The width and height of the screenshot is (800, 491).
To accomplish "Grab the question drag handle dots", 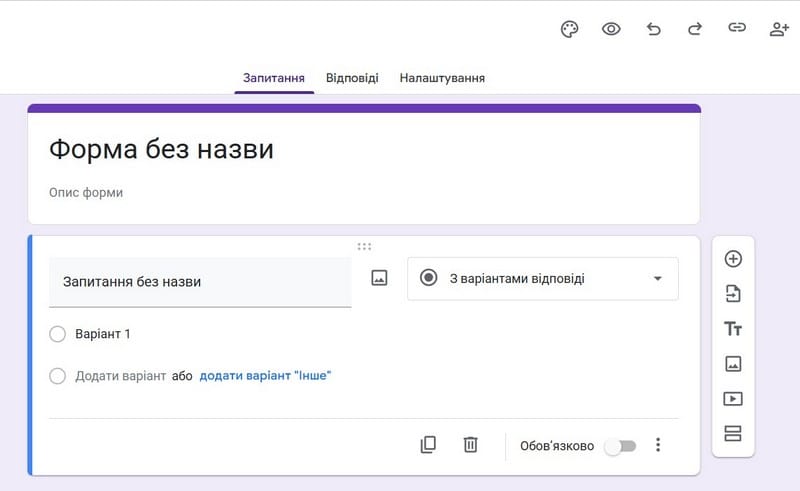I will click(x=364, y=247).
